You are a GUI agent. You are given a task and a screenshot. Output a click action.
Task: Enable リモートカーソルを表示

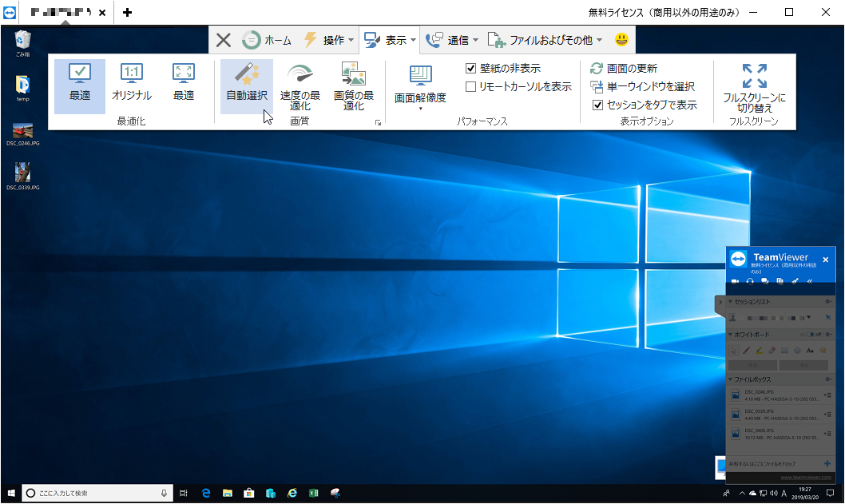(x=470, y=85)
